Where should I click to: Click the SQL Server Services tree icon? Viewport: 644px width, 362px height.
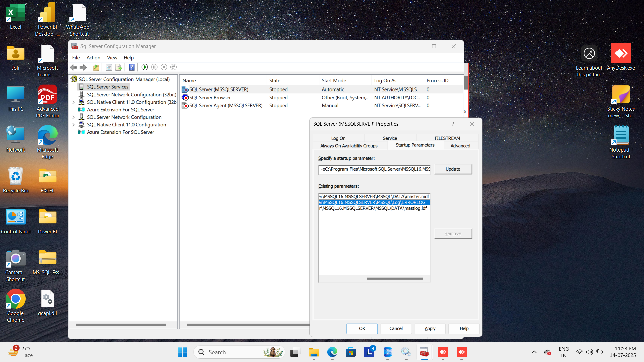click(x=81, y=87)
